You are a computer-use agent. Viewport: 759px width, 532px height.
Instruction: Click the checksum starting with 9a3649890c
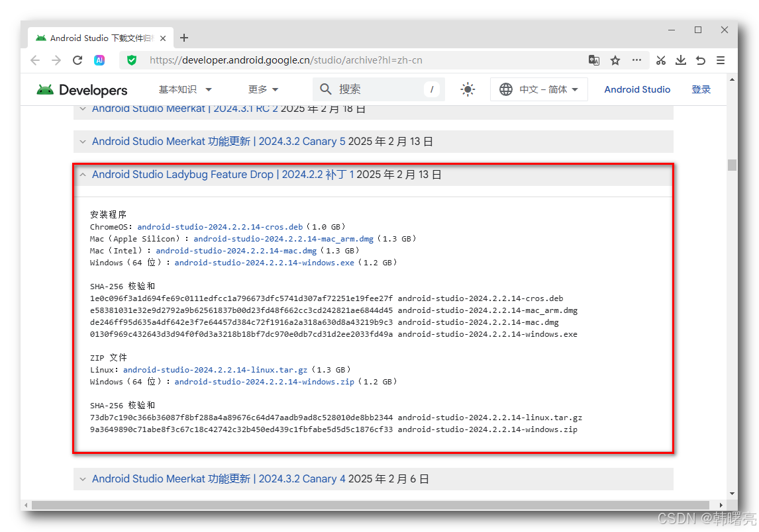pyautogui.click(x=241, y=429)
